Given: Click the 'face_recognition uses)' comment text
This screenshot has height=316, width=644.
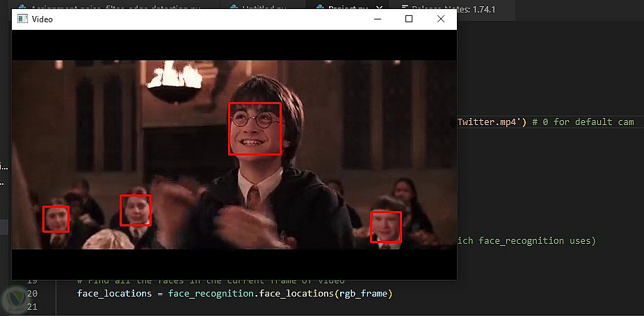Looking at the screenshot, I should click(x=537, y=240).
